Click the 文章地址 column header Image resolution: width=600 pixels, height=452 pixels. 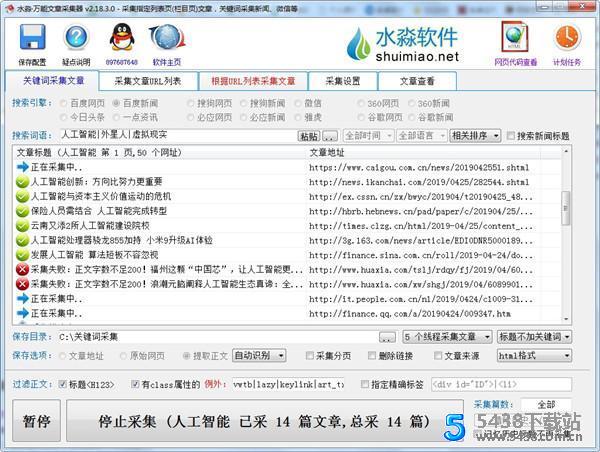[x=424, y=152]
